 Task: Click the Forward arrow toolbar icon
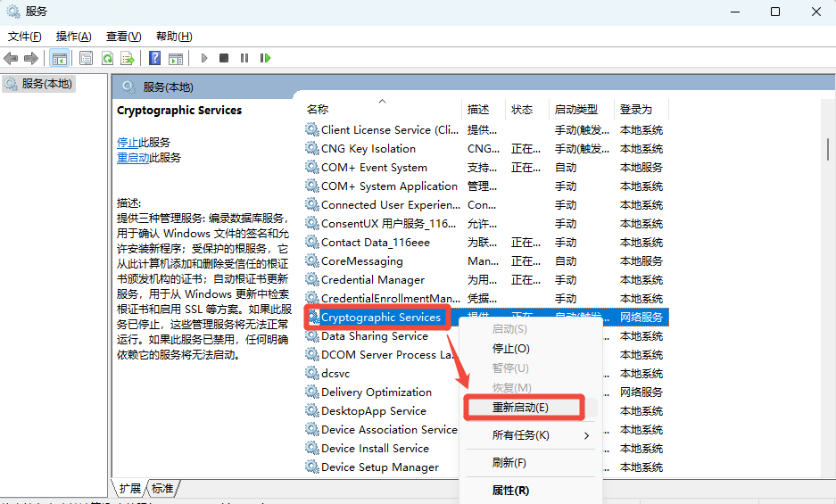pos(31,58)
